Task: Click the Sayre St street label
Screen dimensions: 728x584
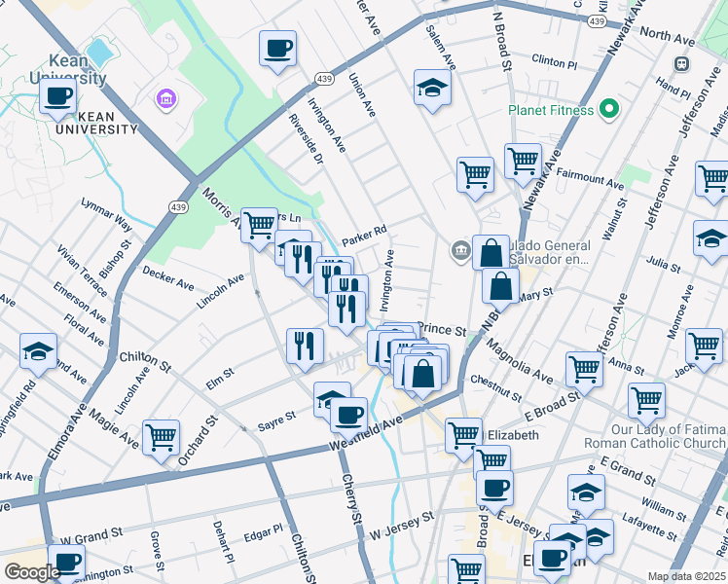Action: click(276, 421)
